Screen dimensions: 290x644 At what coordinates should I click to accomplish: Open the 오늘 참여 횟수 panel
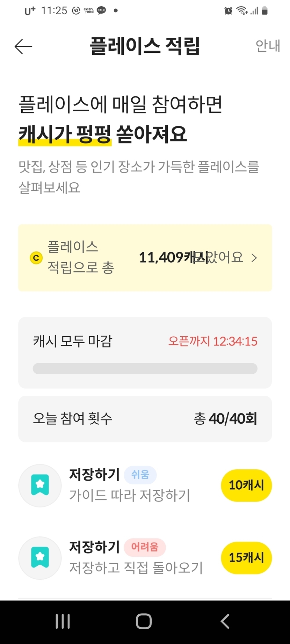tap(145, 419)
